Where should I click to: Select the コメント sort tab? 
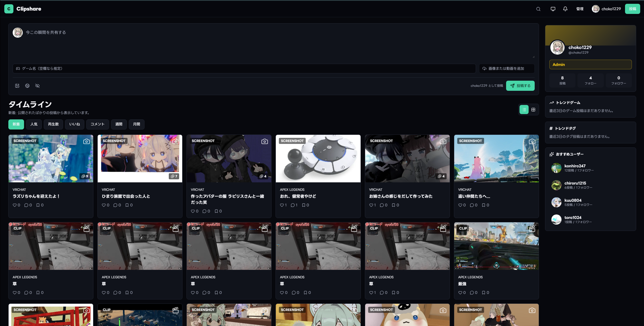pyautogui.click(x=98, y=124)
